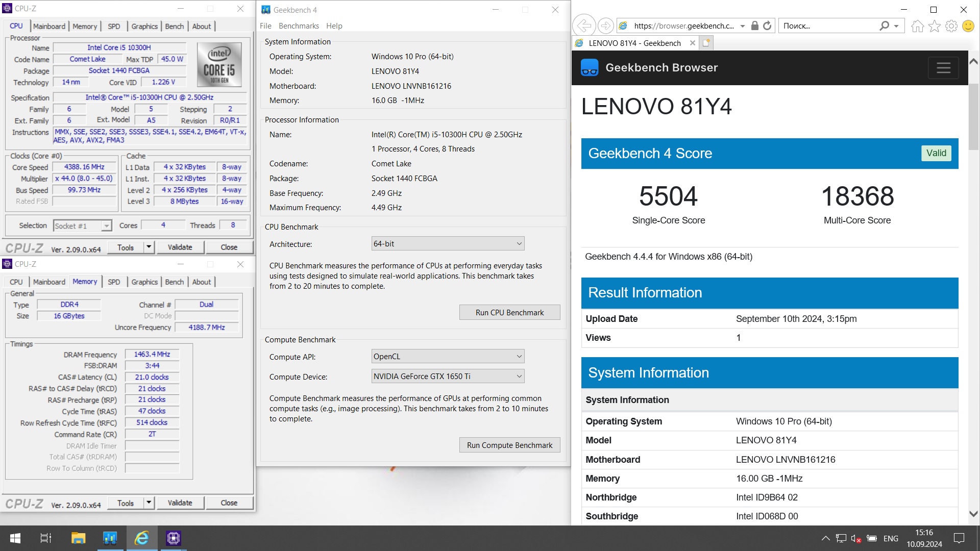This screenshot has height=551, width=980.
Task: Switch to Geekbench taskbar icon
Action: pos(110,538)
